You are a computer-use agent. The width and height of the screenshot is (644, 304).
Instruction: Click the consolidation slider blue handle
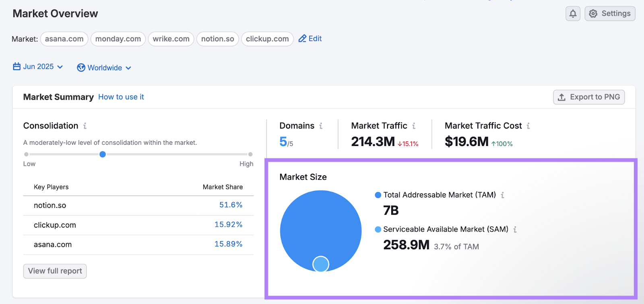pos(103,154)
